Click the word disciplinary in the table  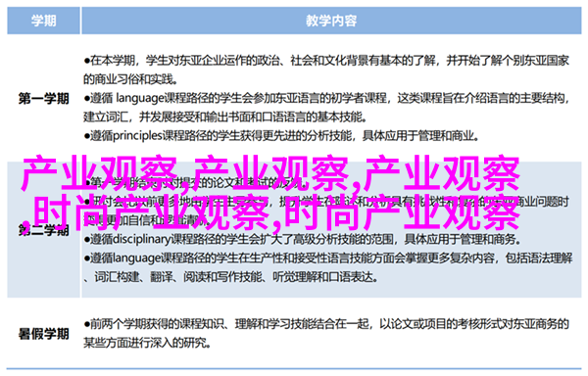tap(141, 239)
